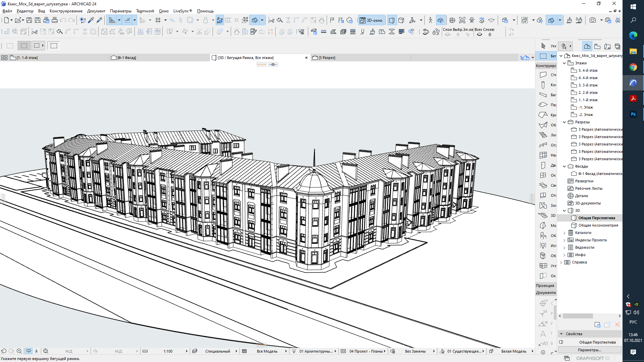Collapse the Разрезы tree node

point(565,122)
